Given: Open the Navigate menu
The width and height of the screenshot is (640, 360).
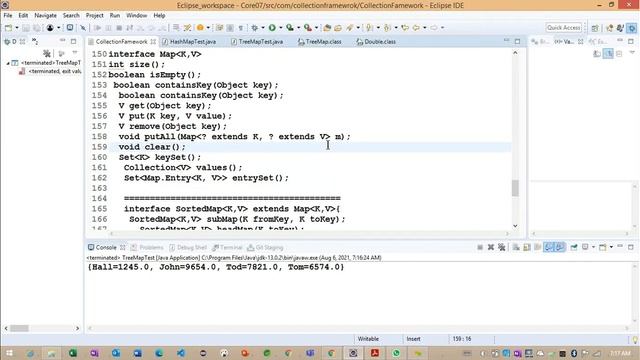Looking at the screenshot, I should tap(45, 15).
